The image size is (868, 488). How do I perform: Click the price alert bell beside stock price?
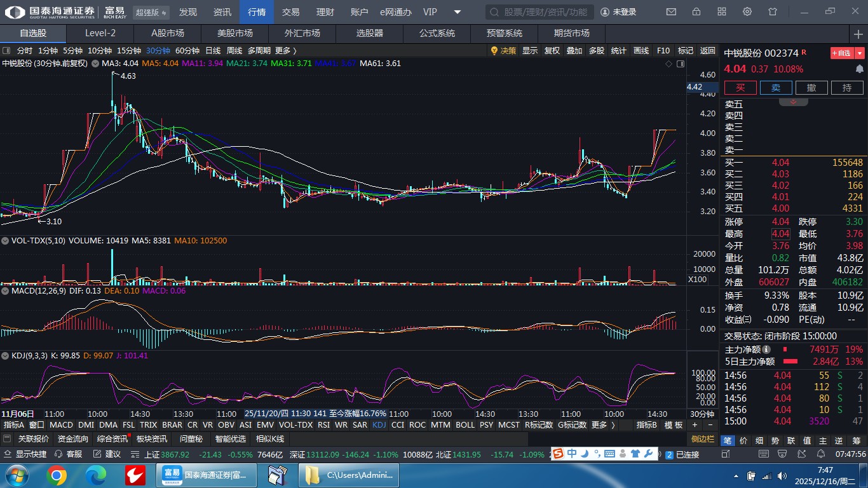point(860,69)
